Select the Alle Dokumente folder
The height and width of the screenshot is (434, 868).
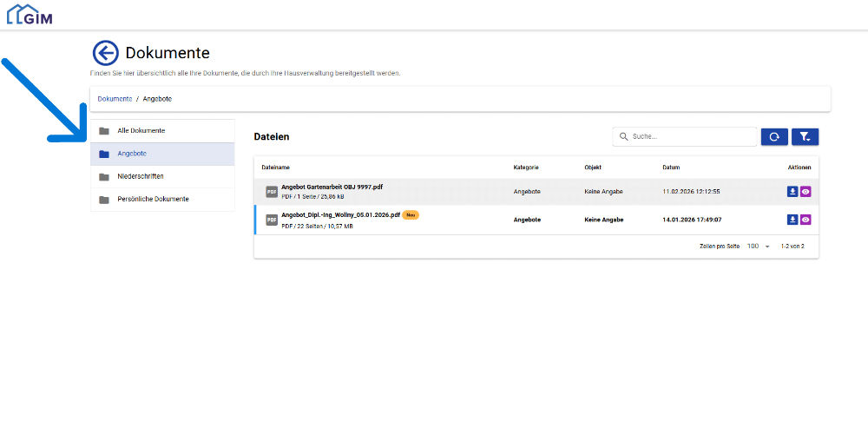pyautogui.click(x=141, y=130)
